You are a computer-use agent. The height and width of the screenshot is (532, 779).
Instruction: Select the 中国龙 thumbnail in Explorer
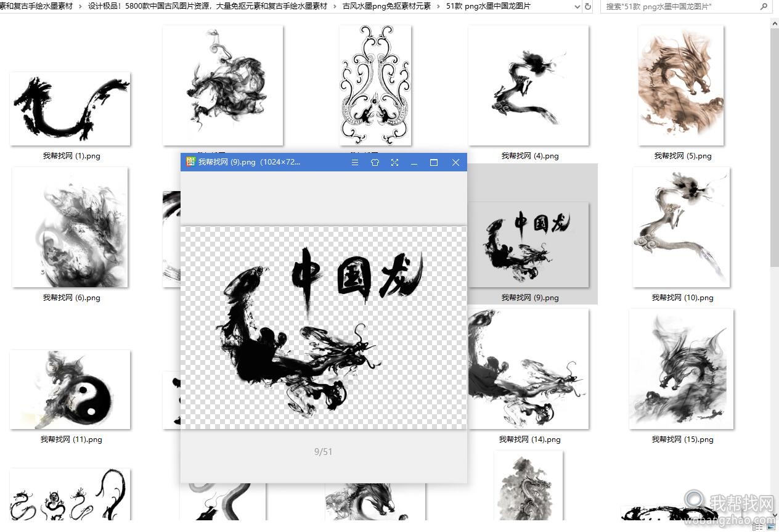point(528,244)
